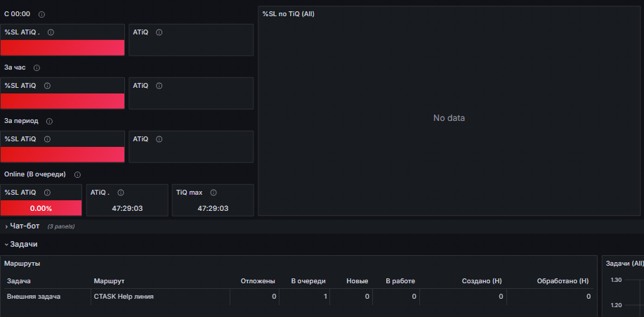Open the info icon beside За час
Screen dimensions: 644x317
click(x=37, y=68)
